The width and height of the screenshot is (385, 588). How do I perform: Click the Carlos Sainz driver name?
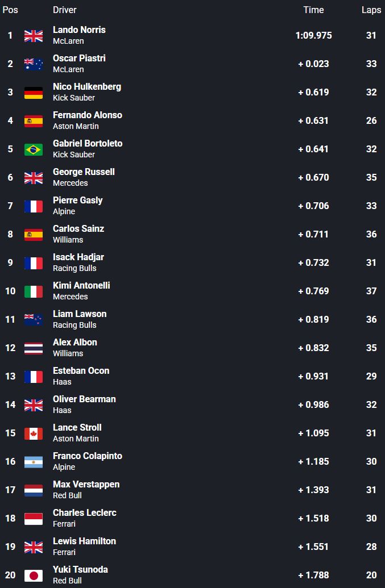click(78, 228)
